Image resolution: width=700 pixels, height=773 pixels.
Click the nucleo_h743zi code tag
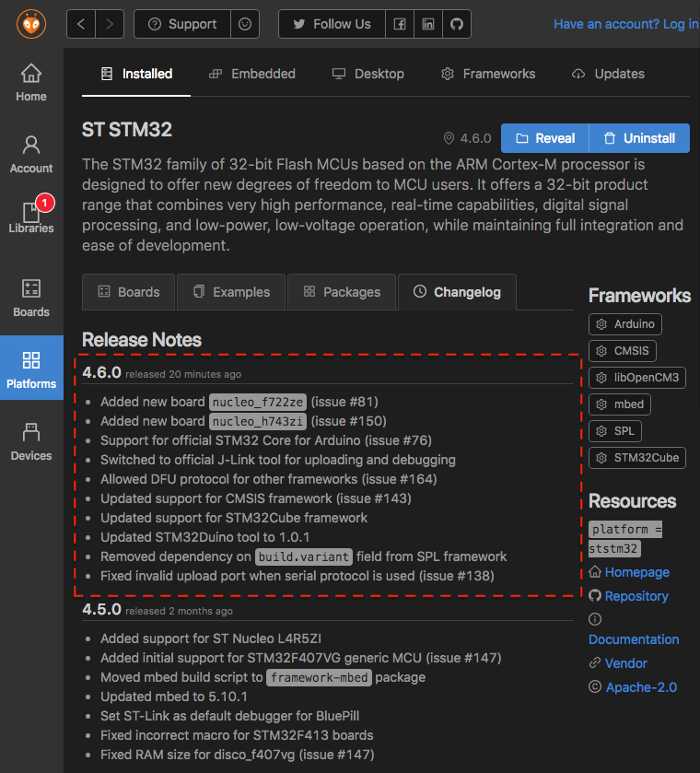coord(258,421)
